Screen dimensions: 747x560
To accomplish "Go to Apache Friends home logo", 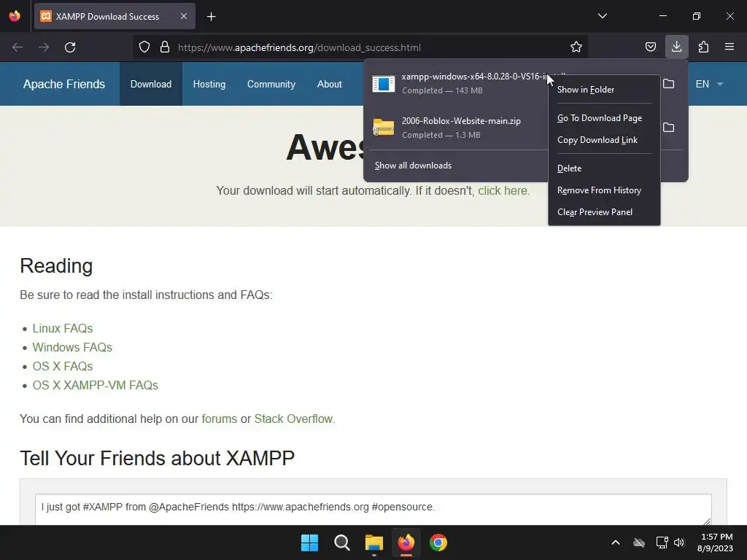I will pos(64,85).
